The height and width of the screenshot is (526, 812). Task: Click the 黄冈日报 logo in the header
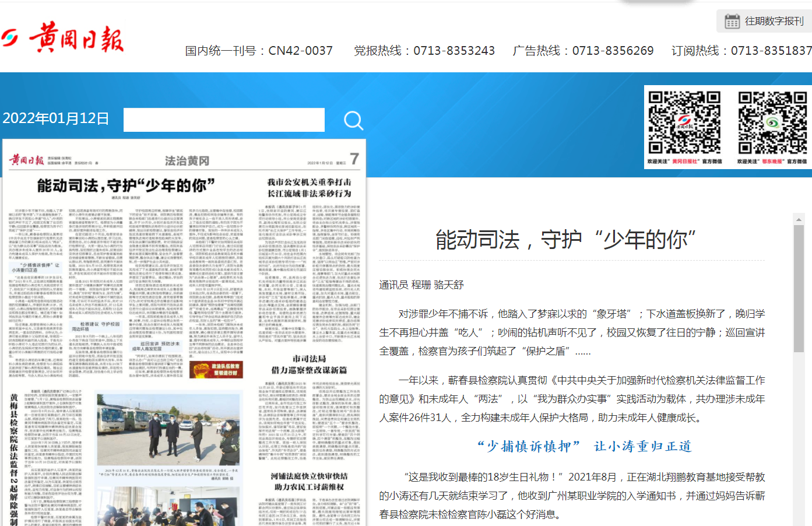click(x=63, y=38)
